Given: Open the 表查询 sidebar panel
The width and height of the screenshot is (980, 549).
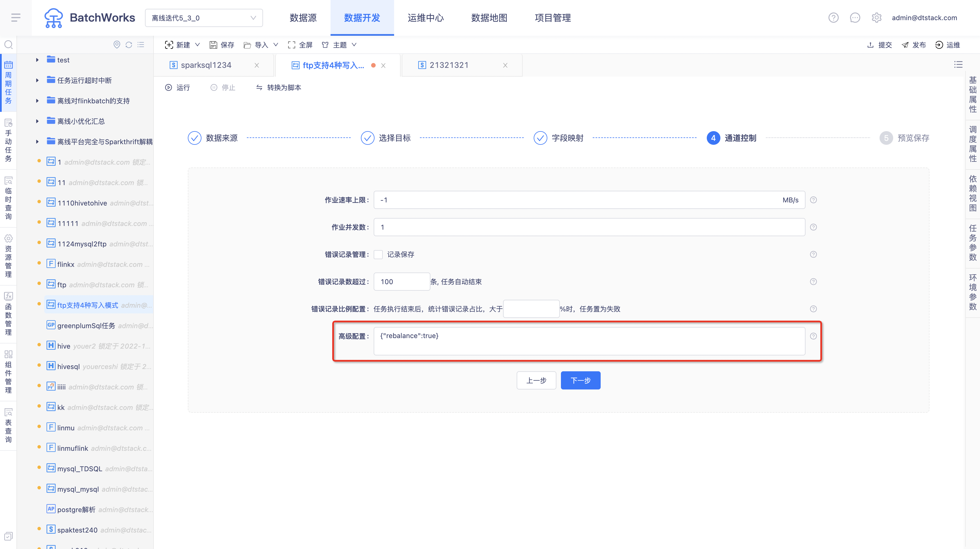Looking at the screenshot, I should (x=8, y=426).
